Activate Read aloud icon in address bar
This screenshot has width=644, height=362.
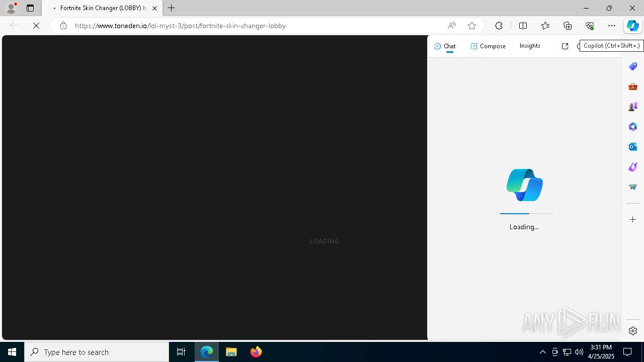coord(452,26)
